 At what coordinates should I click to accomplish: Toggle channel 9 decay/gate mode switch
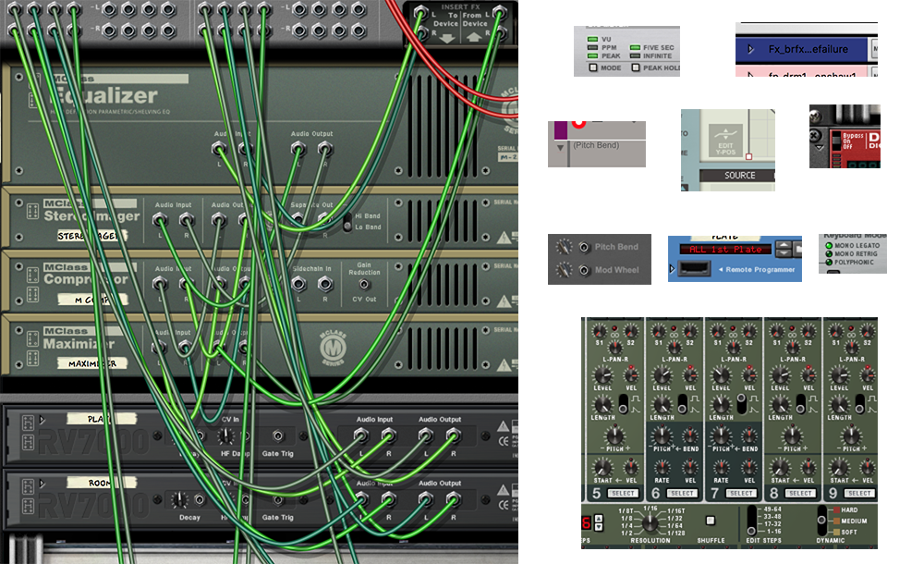(x=860, y=403)
